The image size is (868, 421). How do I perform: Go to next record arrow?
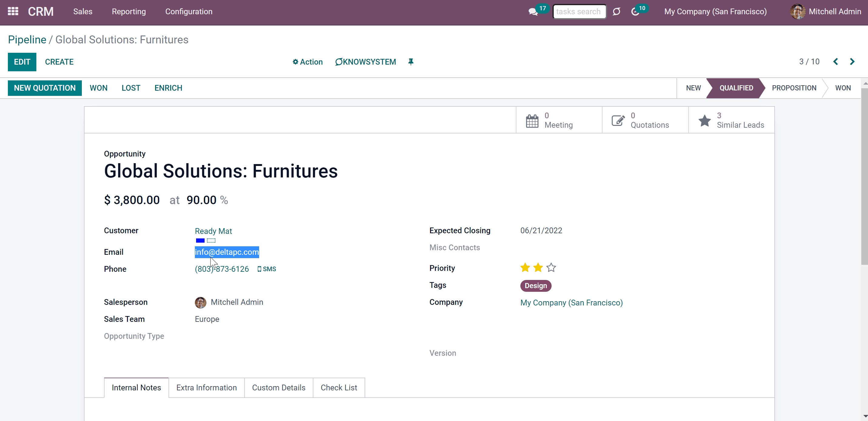coord(852,61)
